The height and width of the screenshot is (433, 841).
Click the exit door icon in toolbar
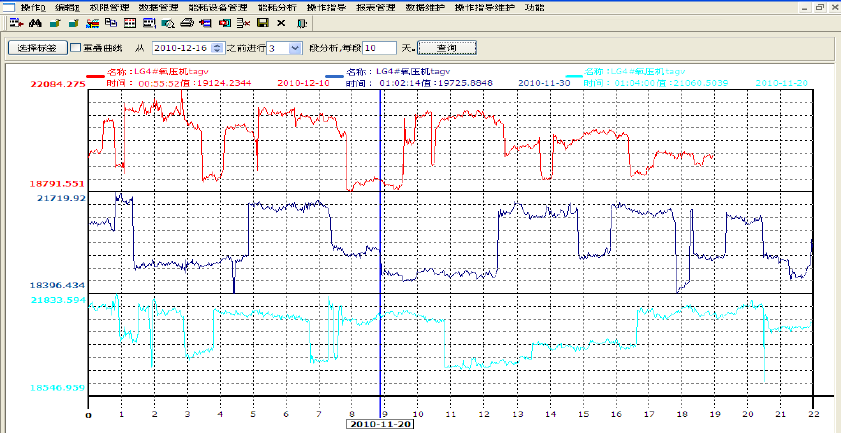tap(301, 22)
